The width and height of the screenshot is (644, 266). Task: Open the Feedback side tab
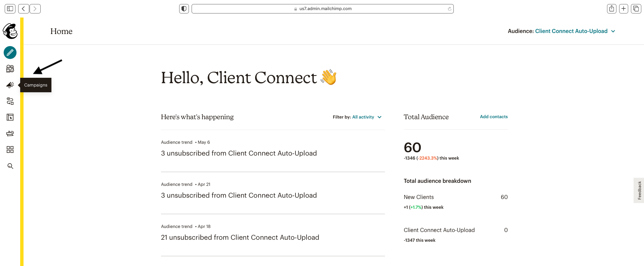tap(639, 190)
